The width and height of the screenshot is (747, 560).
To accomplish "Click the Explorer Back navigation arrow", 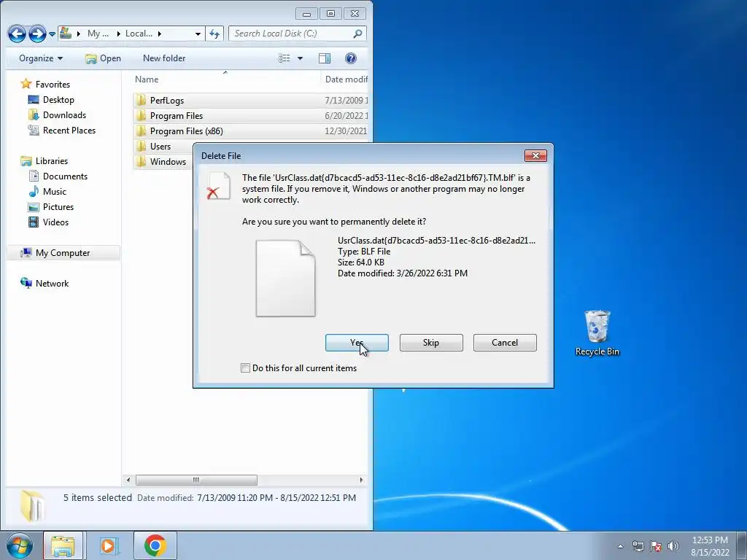I will click(17, 34).
